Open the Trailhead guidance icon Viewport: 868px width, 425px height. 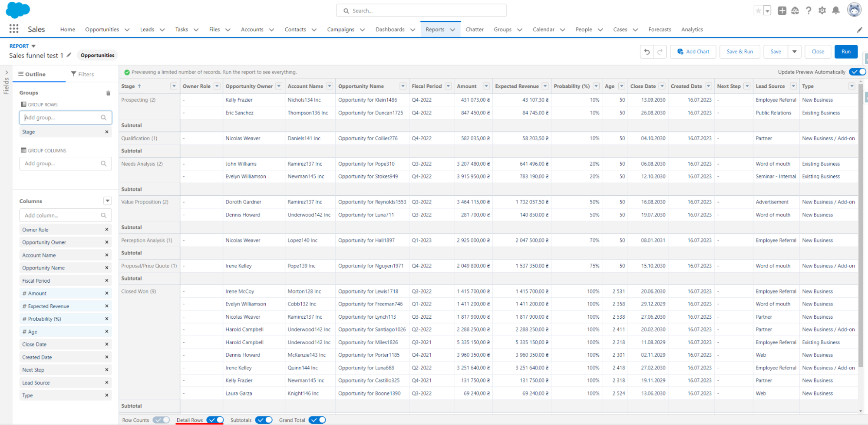(x=795, y=10)
